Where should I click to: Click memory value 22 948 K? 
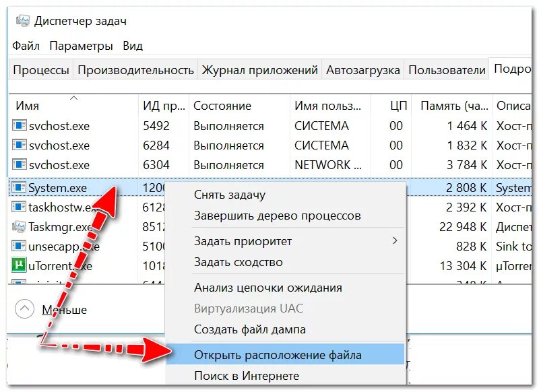click(x=463, y=227)
